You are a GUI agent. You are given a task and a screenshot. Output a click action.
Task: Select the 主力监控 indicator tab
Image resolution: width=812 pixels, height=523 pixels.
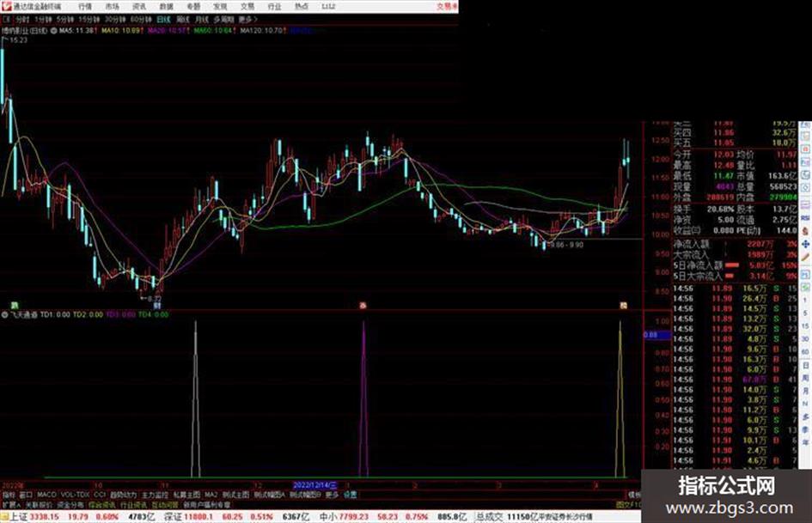coord(155,495)
